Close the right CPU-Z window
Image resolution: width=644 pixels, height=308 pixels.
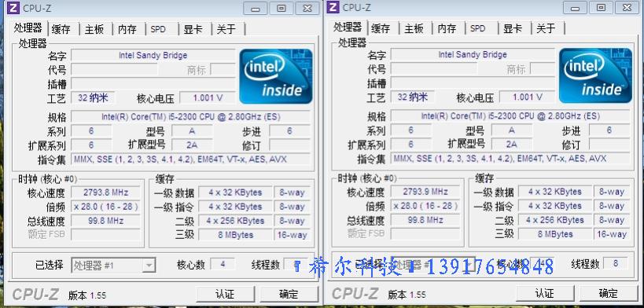point(627,7)
